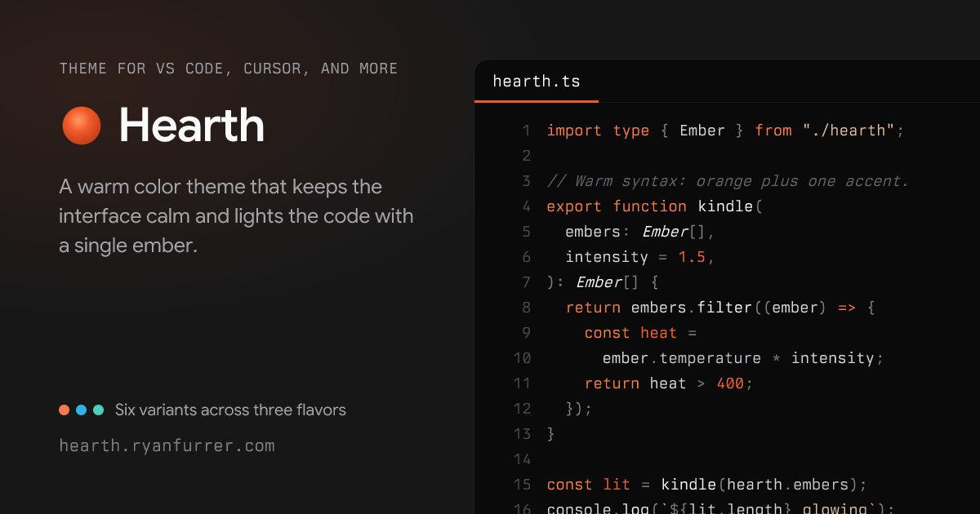The height and width of the screenshot is (514, 980).
Task: Click 'embers.filter' on line 8
Action: (x=691, y=308)
